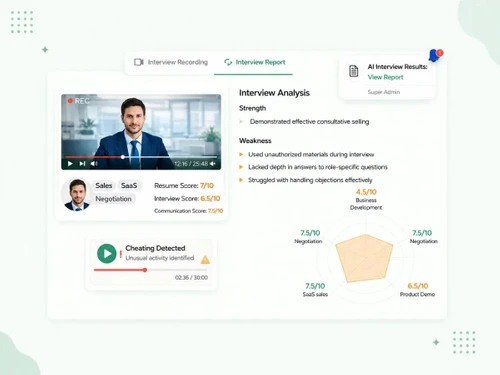
Task: Open the notification bell with red badge
Action: pos(435,55)
